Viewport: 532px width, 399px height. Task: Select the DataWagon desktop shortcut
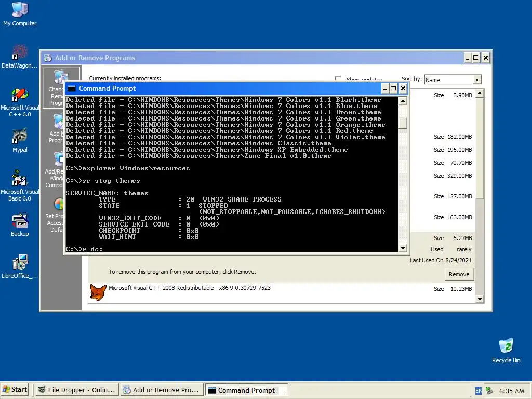(20, 56)
